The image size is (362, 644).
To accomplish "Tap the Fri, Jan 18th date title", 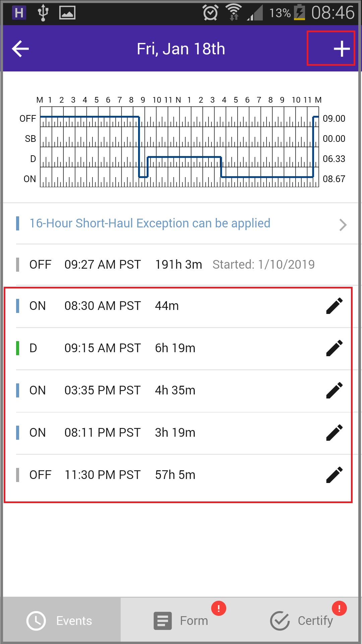I will [181, 49].
